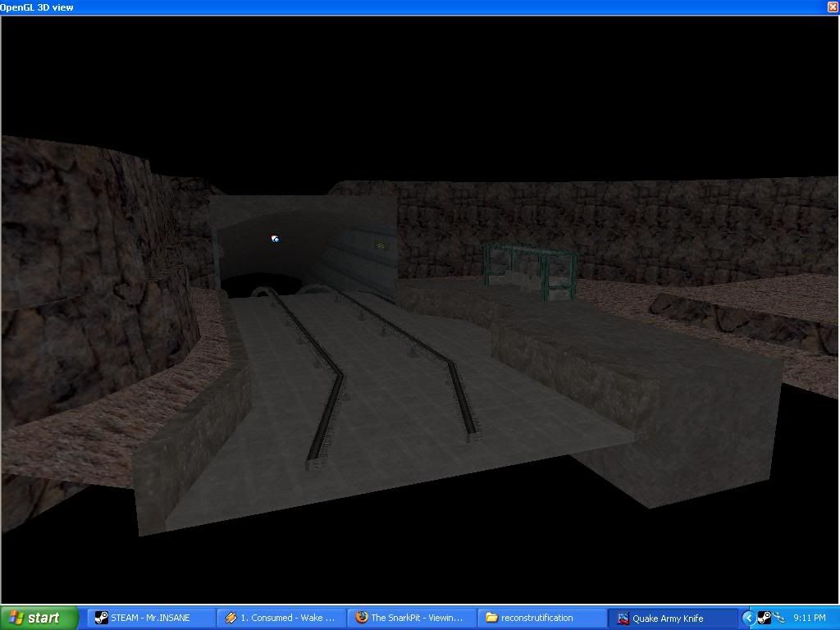Screen dimensions: 840x630
Task: Switch to the STEAM - Mr.INSANE taskbar window
Action: click(152, 618)
